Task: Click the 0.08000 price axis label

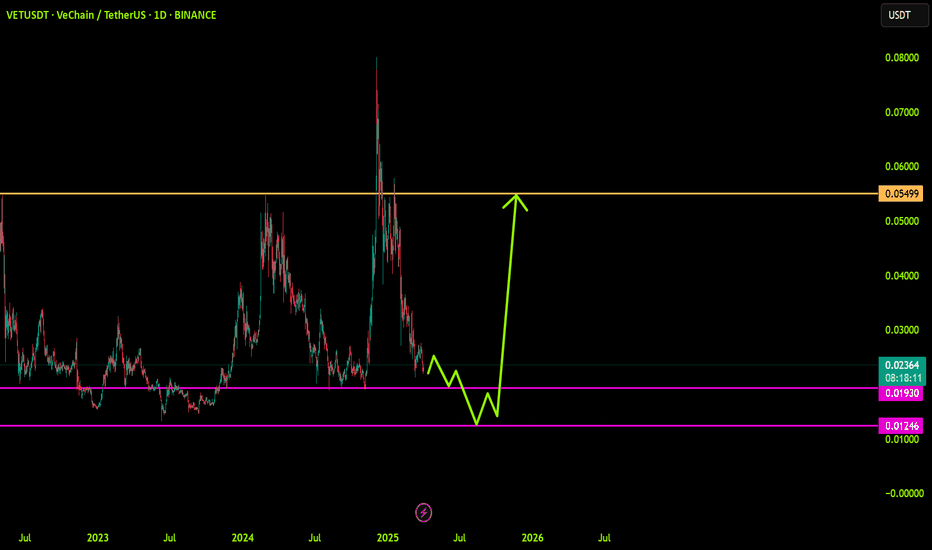Action: (902, 58)
